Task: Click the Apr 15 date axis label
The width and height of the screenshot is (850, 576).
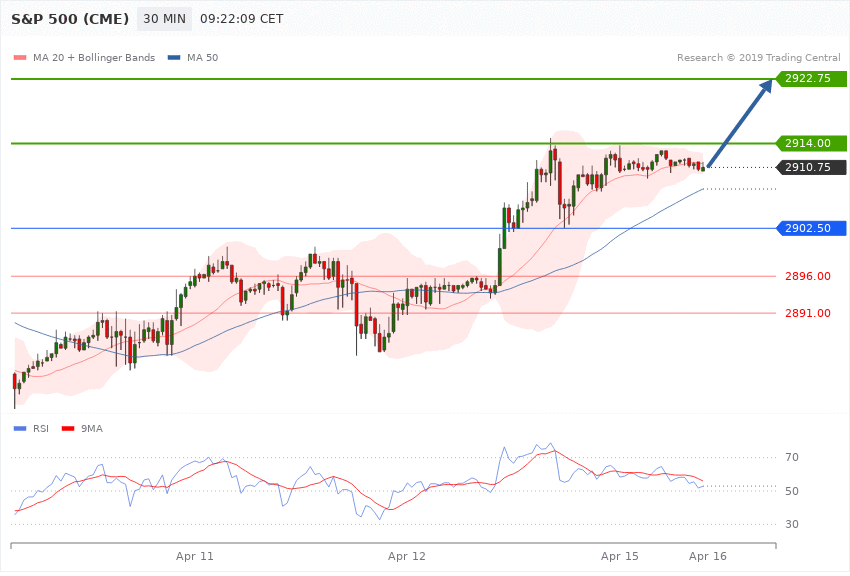Action: click(620, 556)
